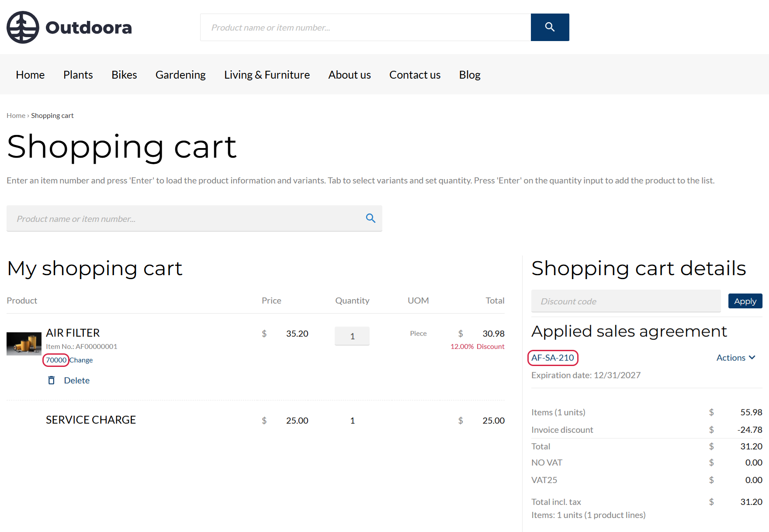Navigate to the About us page
This screenshot has height=532, width=769.
[x=349, y=75]
